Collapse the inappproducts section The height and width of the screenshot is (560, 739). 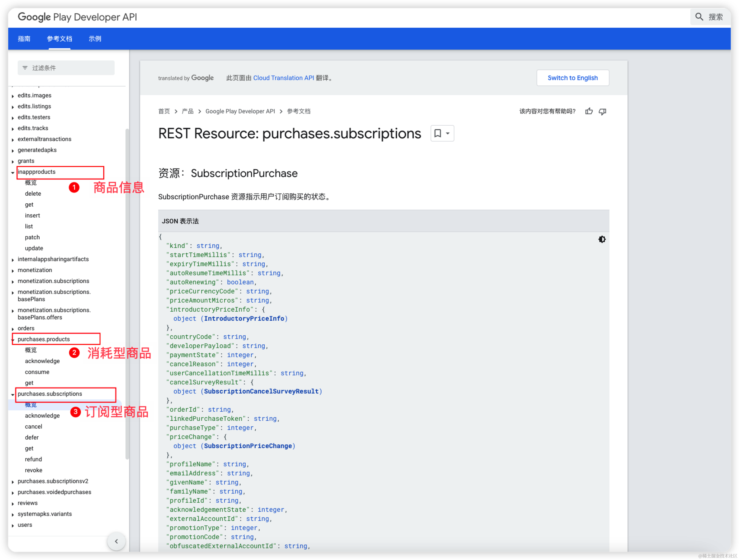13,172
